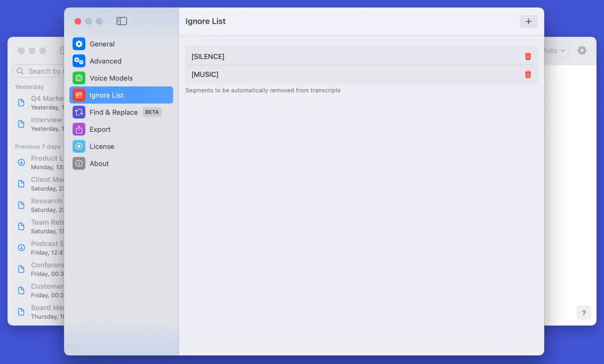Image resolution: width=604 pixels, height=364 pixels.
Task: Open Export share icon
Action: (x=79, y=129)
